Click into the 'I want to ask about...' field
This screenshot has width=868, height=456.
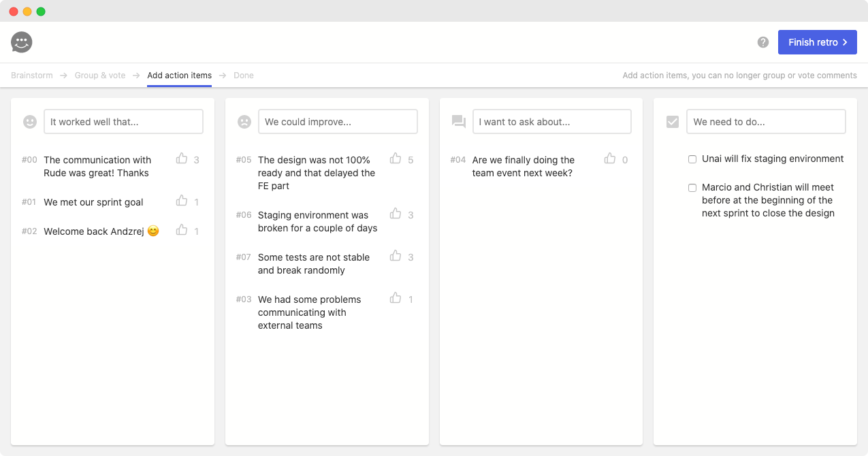tap(551, 122)
